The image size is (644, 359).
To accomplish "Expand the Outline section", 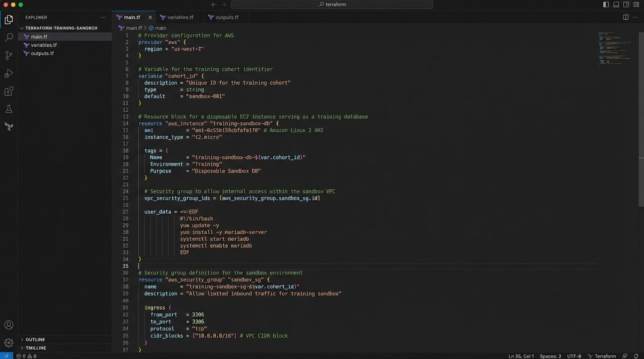I will (x=35, y=339).
